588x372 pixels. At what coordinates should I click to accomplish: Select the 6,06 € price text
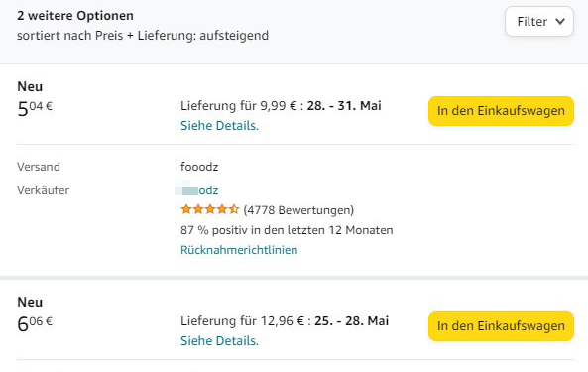click(35, 323)
